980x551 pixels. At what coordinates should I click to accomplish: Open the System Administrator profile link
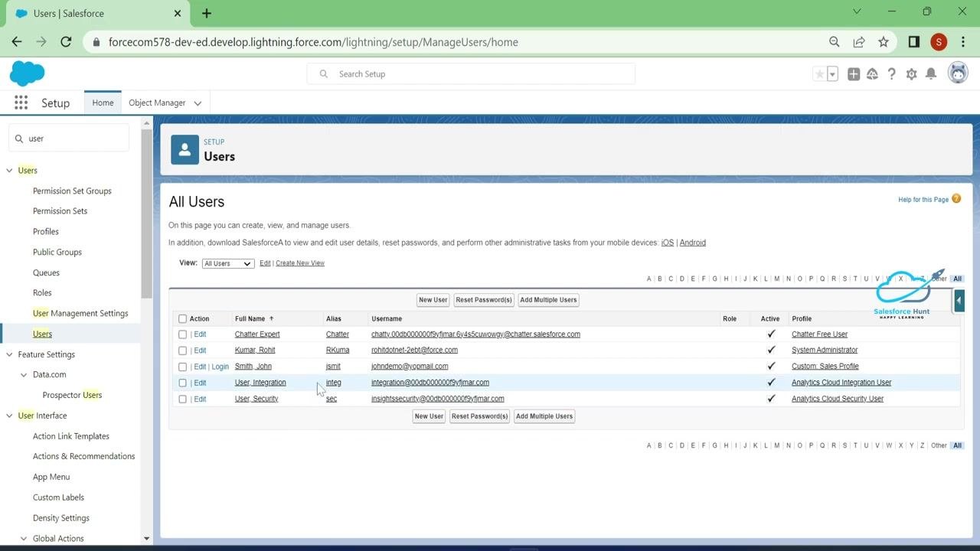[x=825, y=350]
